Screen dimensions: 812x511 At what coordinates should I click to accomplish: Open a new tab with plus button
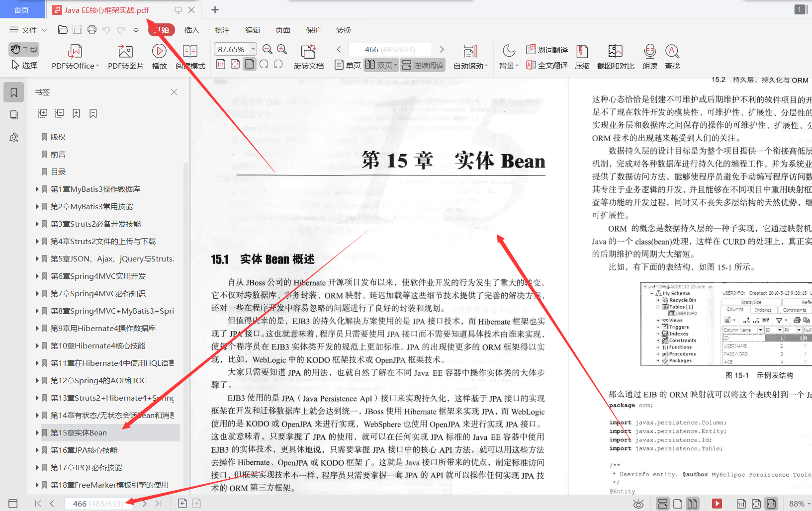[215, 9]
